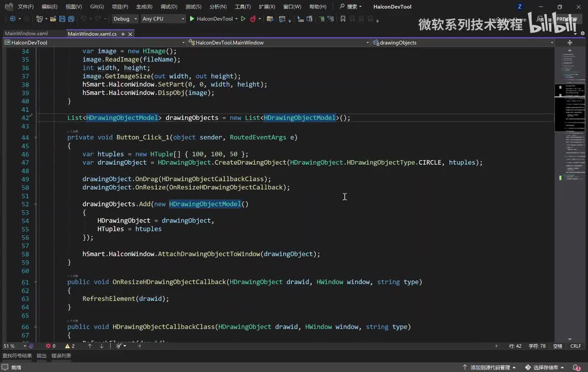Close the MainWindow.xaml.cs tab

pos(130,34)
